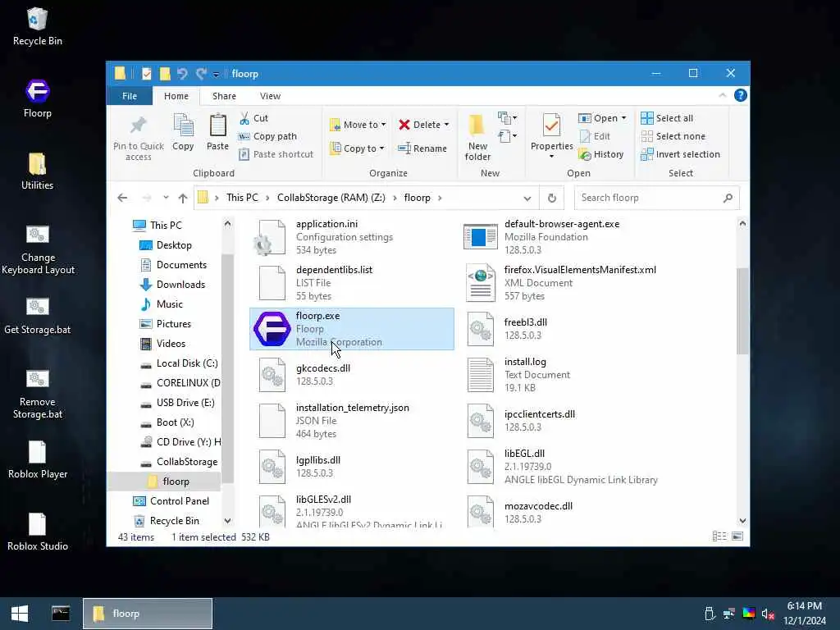Select application.ini file

pos(351,237)
